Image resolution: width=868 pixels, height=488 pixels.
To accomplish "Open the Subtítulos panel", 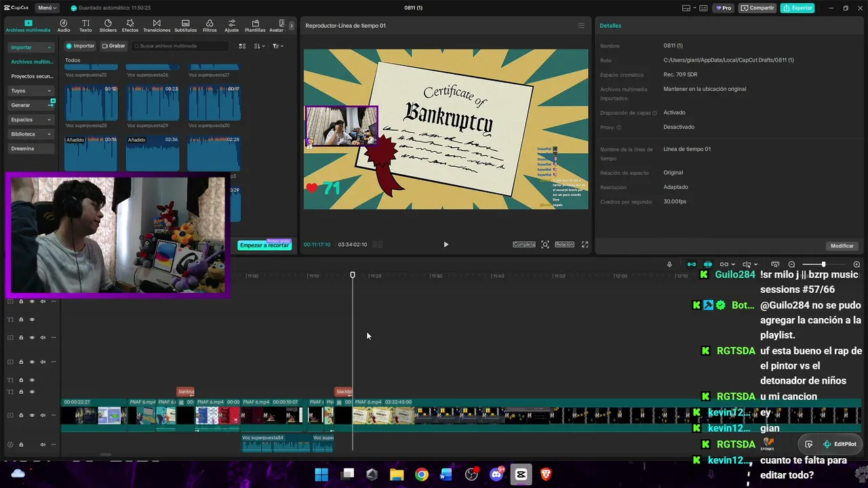I will click(185, 26).
